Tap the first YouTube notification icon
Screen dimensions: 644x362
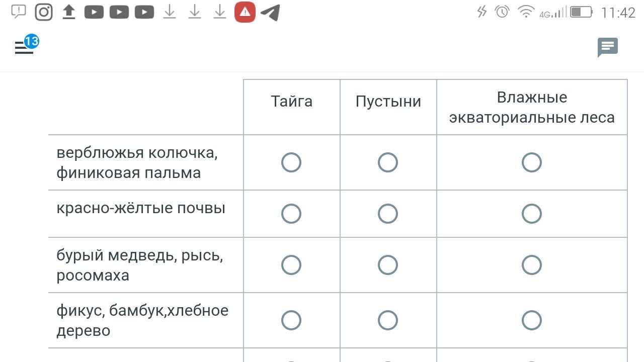point(94,12)
